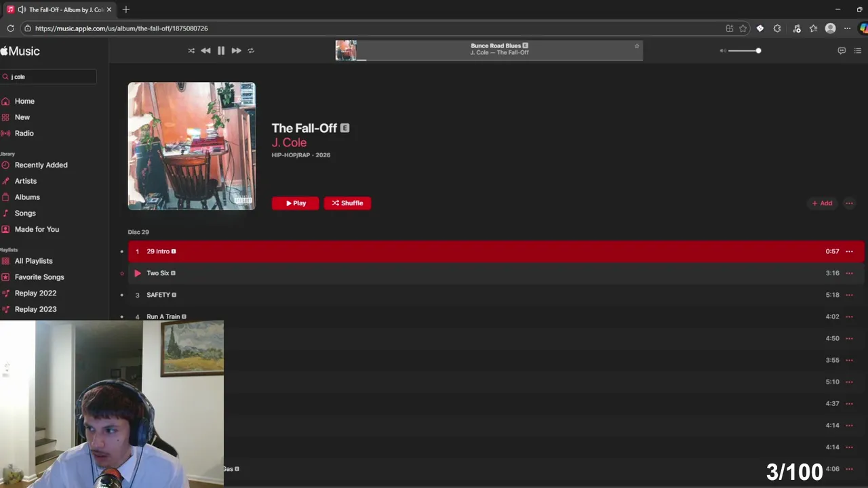Click the Songs note icon in the sidebar
The height and width of the screenshot is (488, 868).
[5, 213]
